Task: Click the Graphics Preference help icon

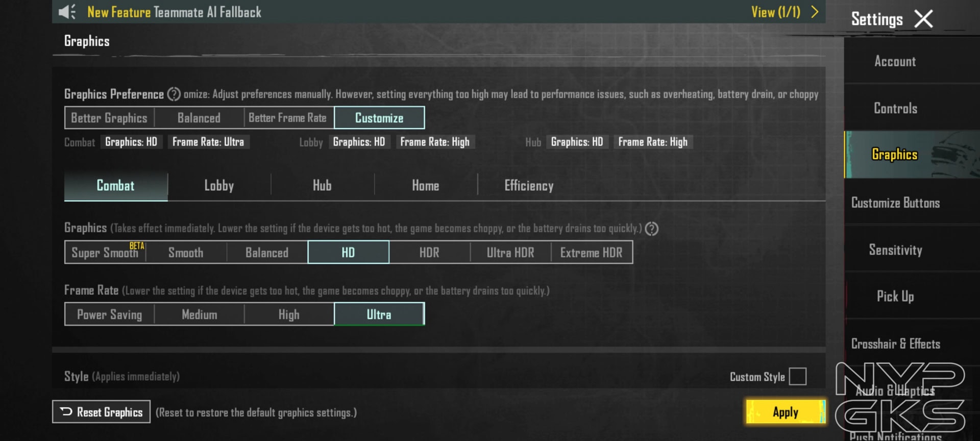Action: (174, 94)
